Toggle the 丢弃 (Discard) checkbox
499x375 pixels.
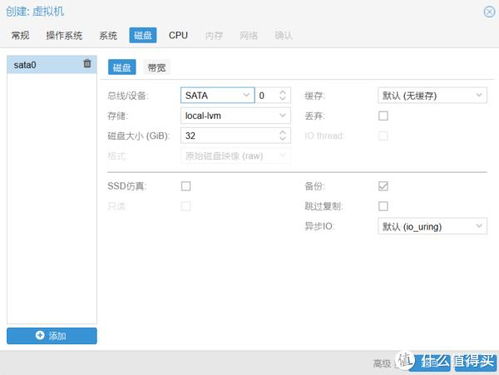click(x=383, y=116)
